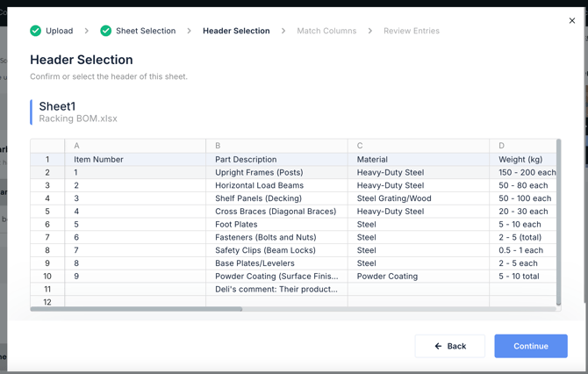Image resolution: width=588 pixels, height=374 pixels.
Task: Select row 1 as the header
Action: (47, 160)
